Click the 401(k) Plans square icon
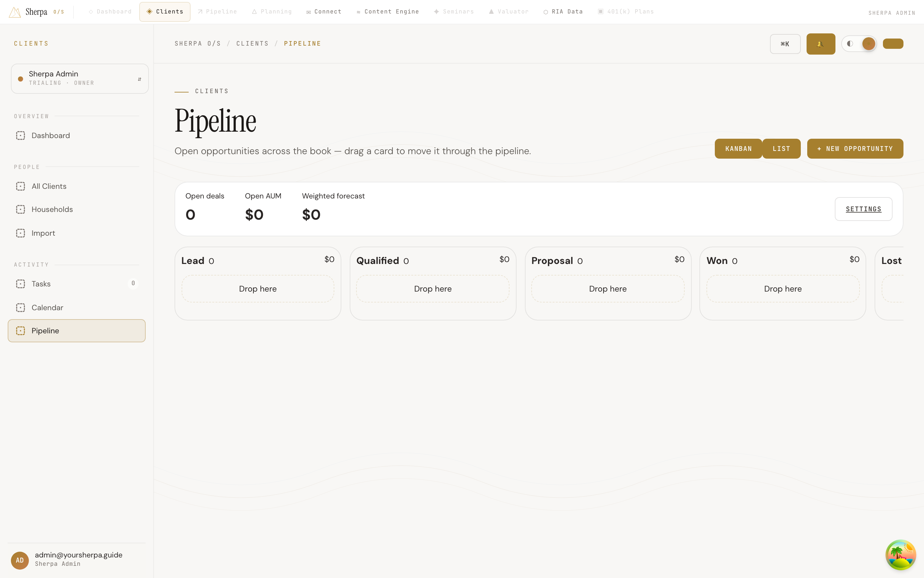 pyautogui.click(x=601, y=12)
